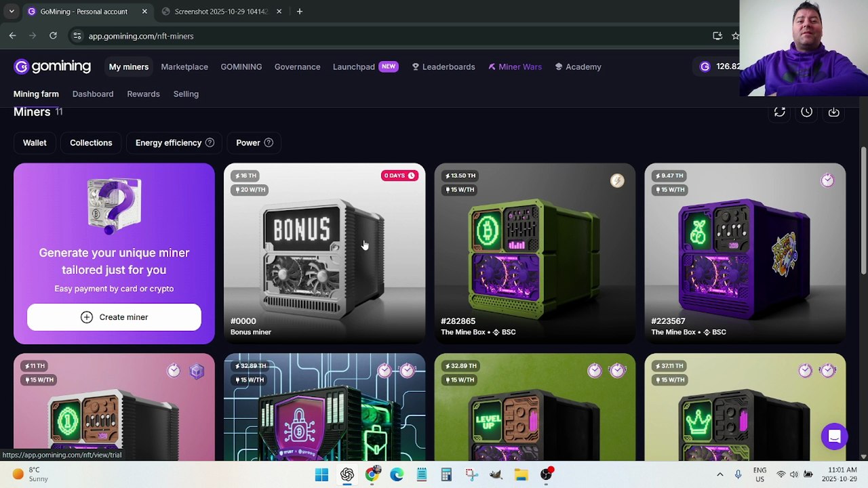Switch to the Screenshot 2025-10-29 browser tab

point(221,12)
